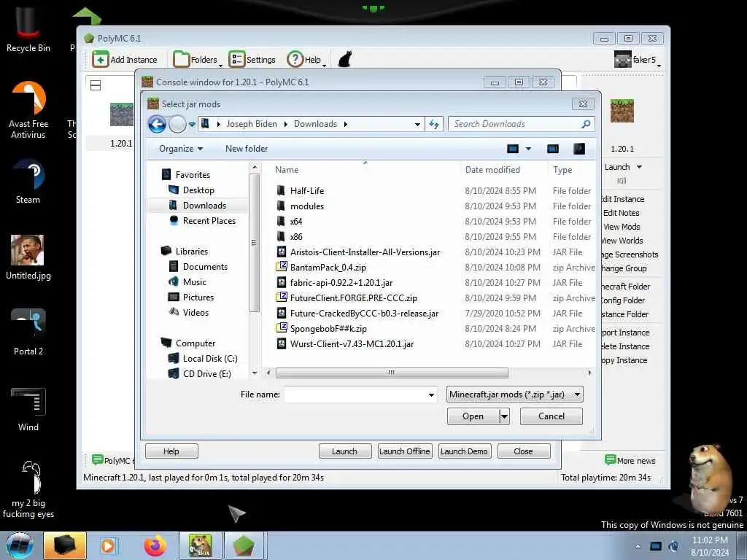Screen dimensions: 747x560
Task: Select Future-CrackedByCCC-b0.3-release.jar file
Action: click(x=364, y=313)
